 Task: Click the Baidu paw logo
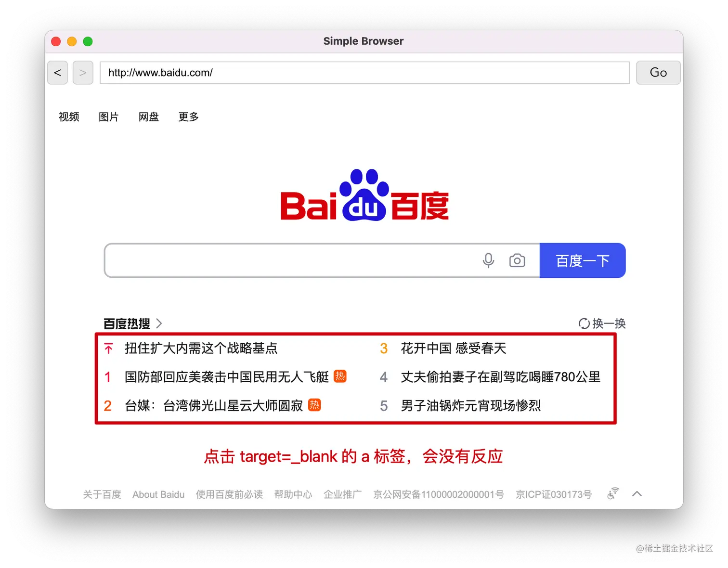[x=364, y=195]
